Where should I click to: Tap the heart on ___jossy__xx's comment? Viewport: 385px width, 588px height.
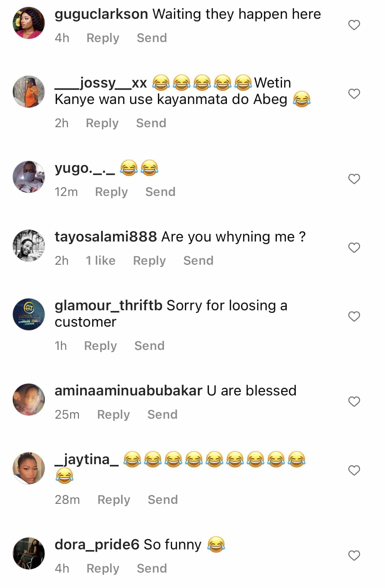coord(354,94)
